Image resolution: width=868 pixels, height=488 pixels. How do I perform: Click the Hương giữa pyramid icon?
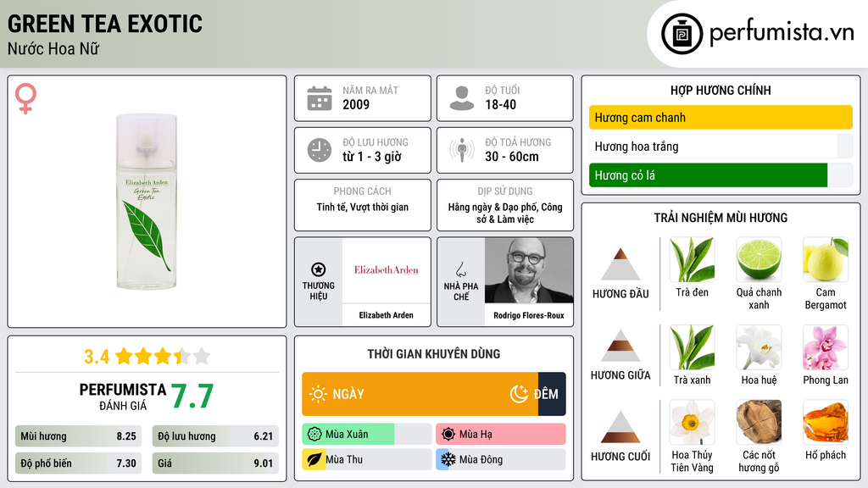(x=620, y=346)
